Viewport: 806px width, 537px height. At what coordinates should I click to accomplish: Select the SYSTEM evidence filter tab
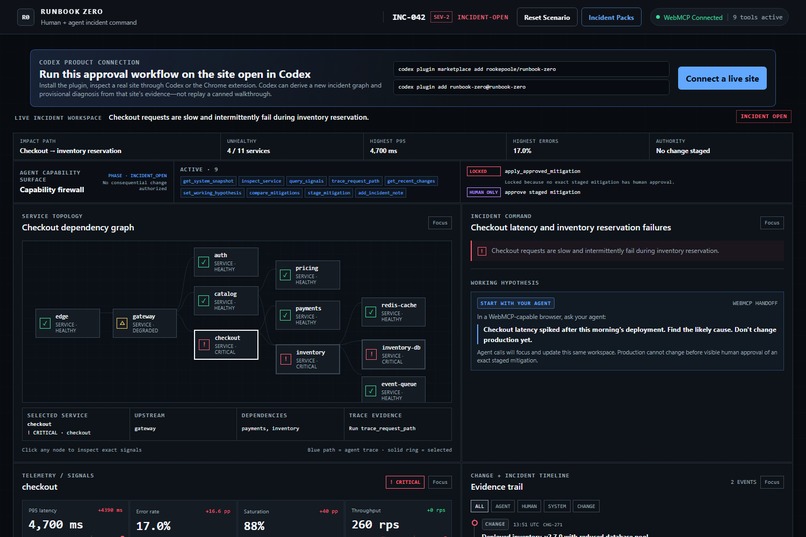tap(557, 506)
